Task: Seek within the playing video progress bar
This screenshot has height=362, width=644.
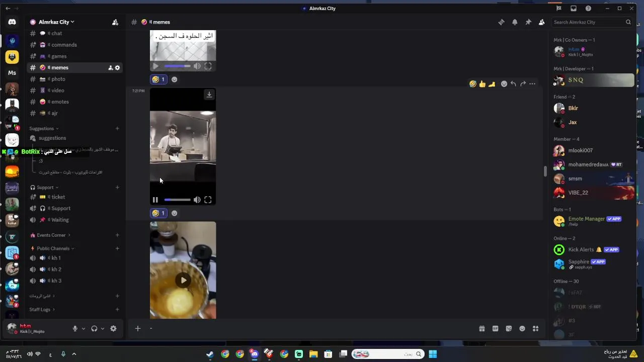Action: 177,200
